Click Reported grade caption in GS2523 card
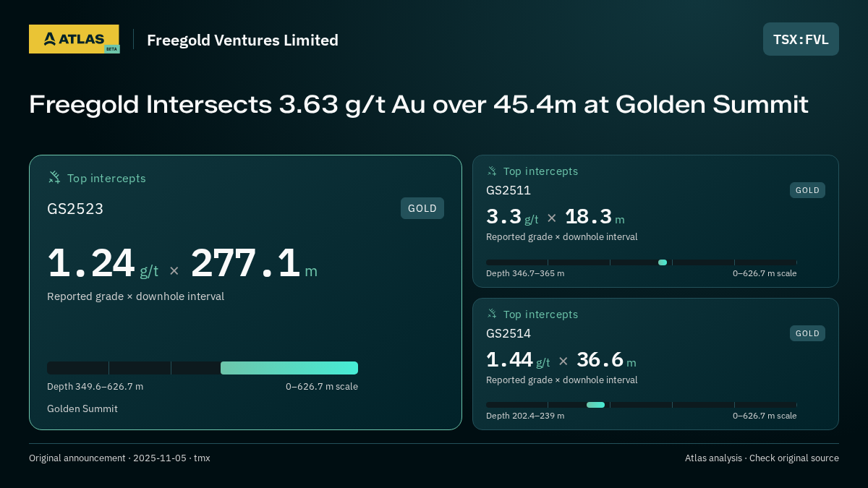Screen dimensions: 868x488 pos(135,296)
